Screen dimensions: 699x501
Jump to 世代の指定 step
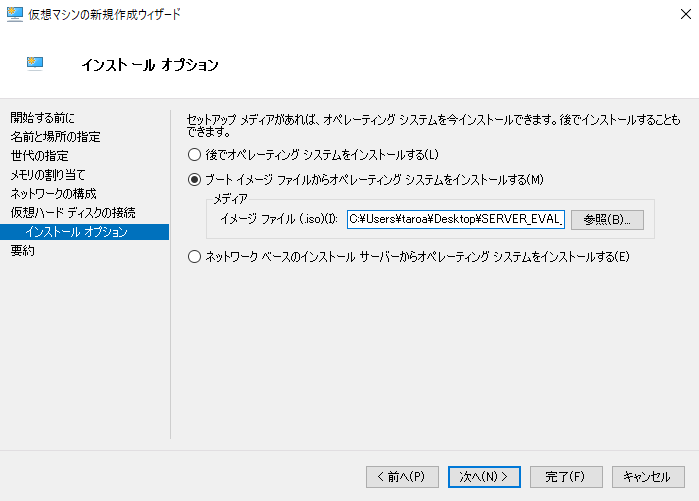[x=39, y=156]
